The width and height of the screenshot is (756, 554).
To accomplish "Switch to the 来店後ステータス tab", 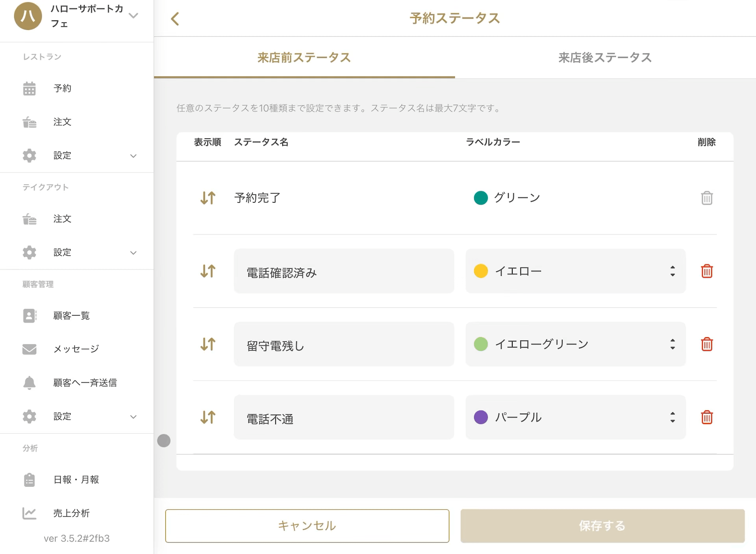I will (605, 58).
